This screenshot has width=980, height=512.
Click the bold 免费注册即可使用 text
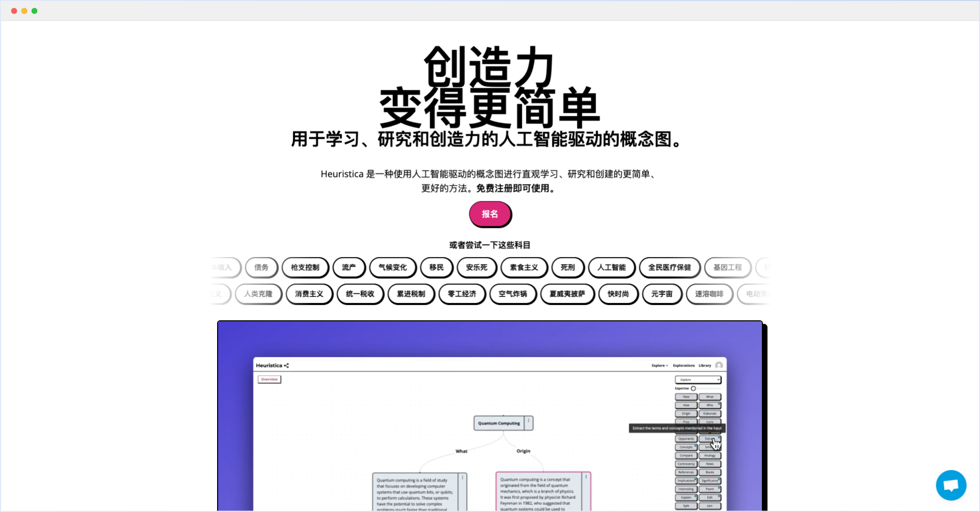[x=517, y=188]
